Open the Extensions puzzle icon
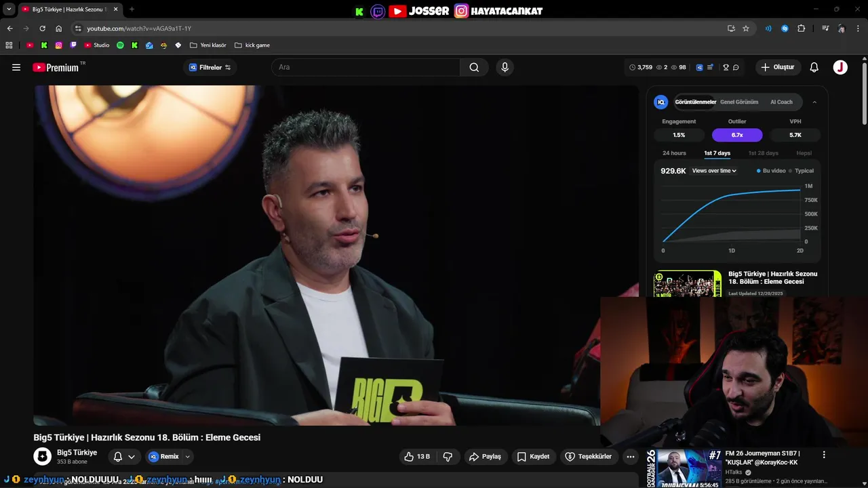Image resolution: width=868 pixels, height=488 pixels. point(802,28)
